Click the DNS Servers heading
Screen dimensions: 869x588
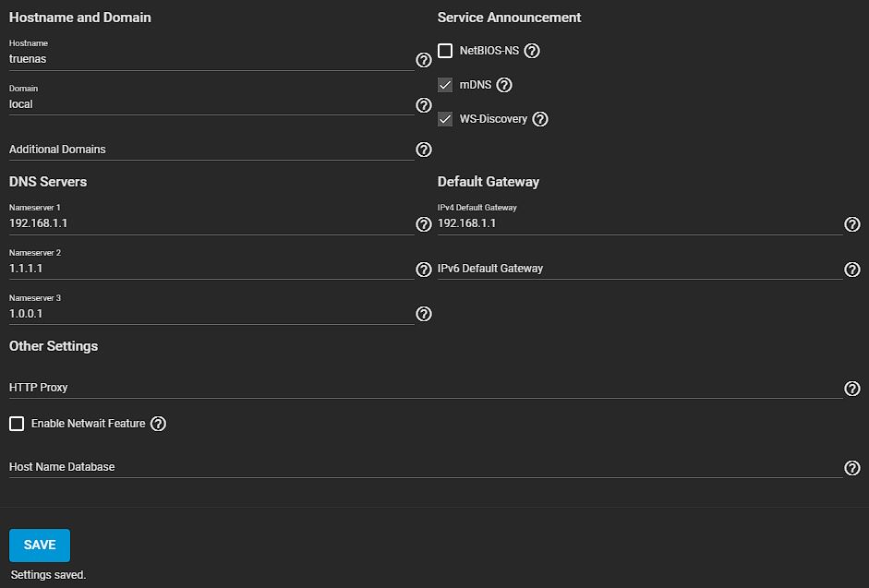(x=48, y=182)
